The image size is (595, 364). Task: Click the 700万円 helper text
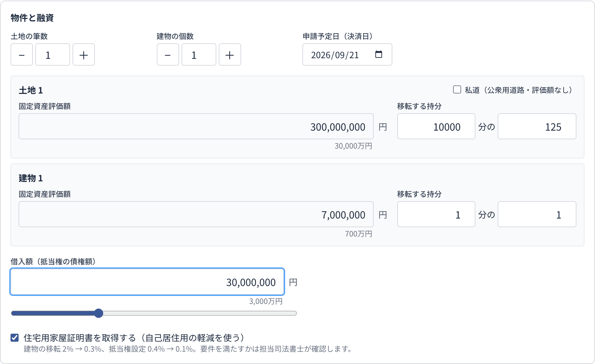[359, 234]
